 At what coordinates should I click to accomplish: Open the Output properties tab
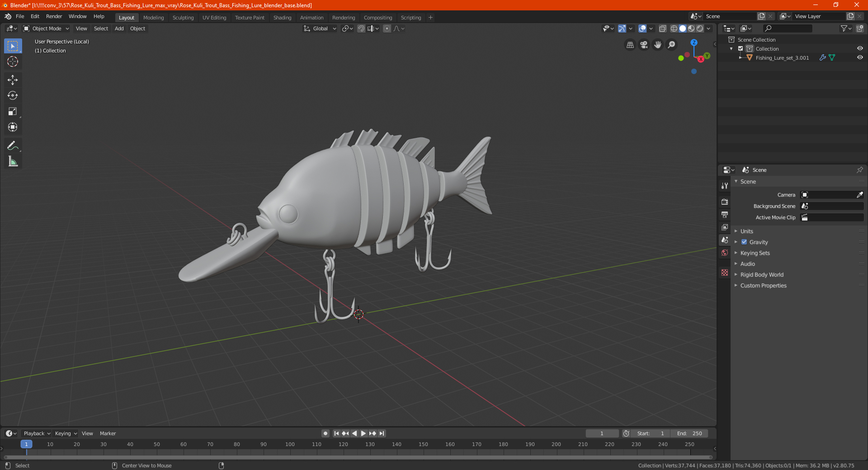pos(725,215)
